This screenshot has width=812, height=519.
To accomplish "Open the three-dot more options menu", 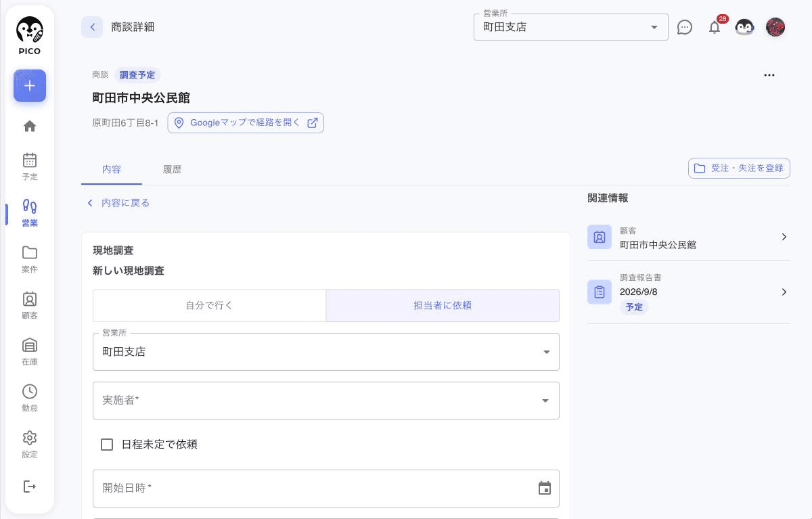I will click(x=769, y=75).
